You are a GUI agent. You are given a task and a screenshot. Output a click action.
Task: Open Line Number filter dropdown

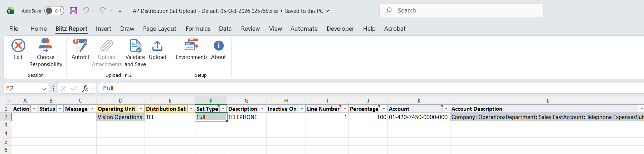(345, 109)
